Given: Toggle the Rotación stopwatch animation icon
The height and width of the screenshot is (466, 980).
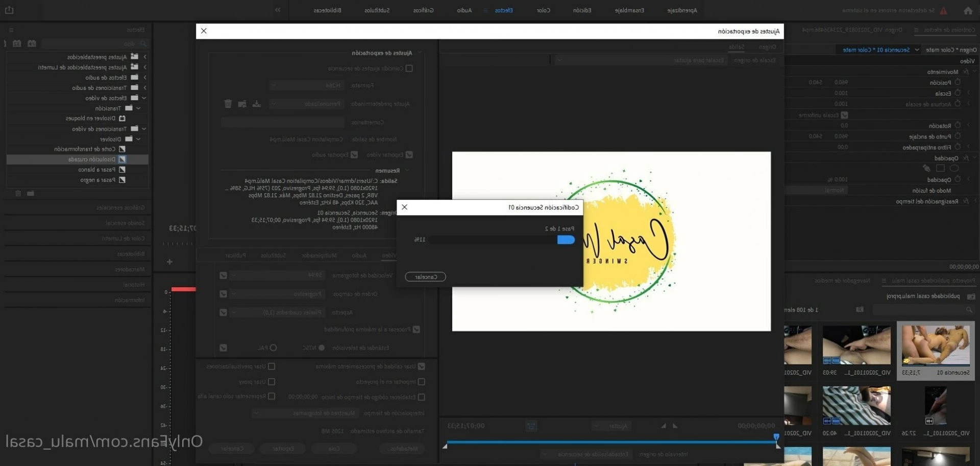Looking at the screenshot, I should coord(958,125).
